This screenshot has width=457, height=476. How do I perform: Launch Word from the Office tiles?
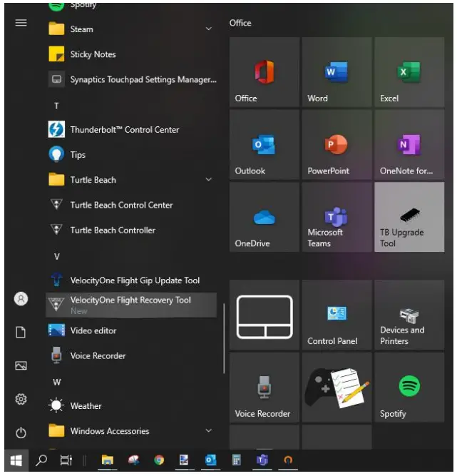(337, 72)
